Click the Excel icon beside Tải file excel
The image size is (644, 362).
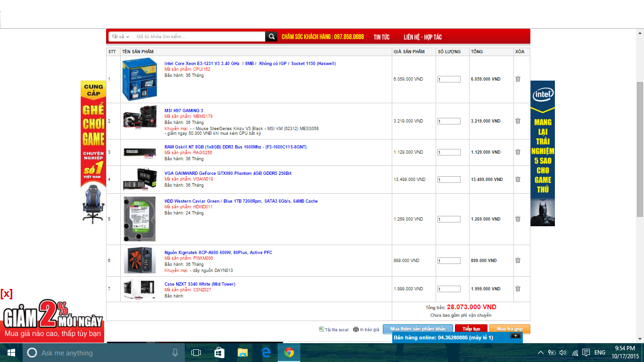click(321, 329)
